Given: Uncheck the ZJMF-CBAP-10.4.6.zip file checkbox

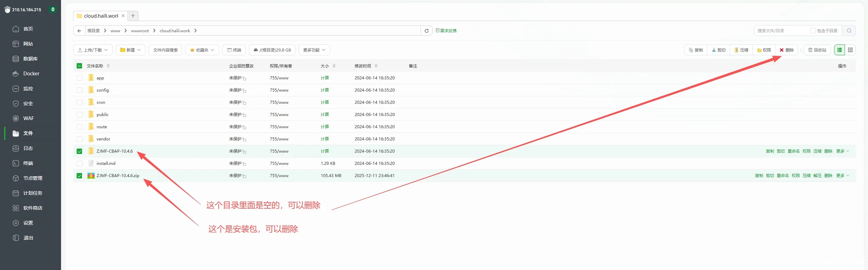Looking at the screenshot, I should (x=79, y=176).
